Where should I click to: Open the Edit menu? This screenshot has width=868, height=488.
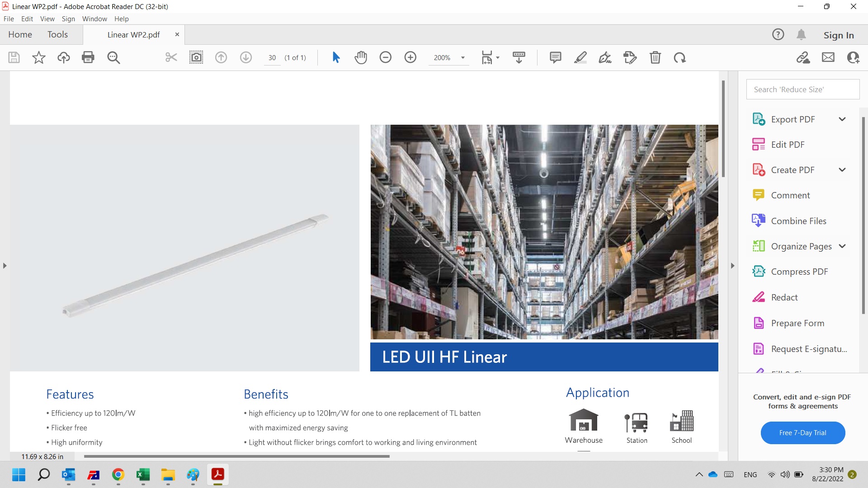point(27,19)
